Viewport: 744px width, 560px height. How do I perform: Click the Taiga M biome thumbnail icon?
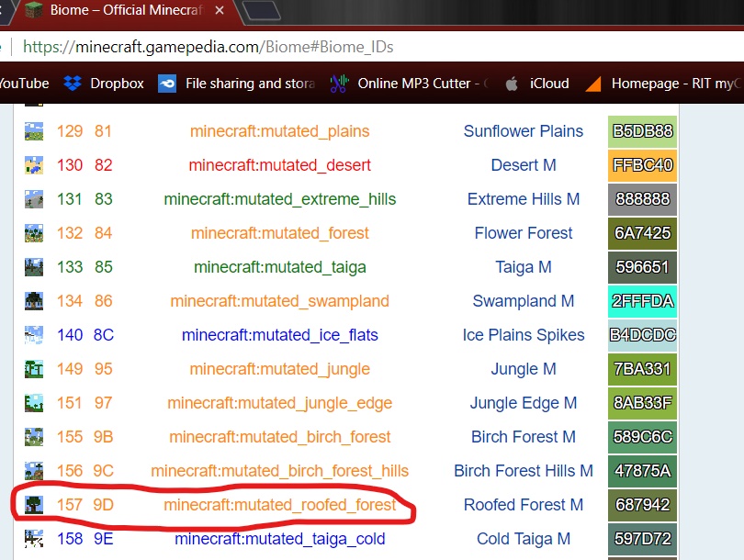[x=34, y=267]
